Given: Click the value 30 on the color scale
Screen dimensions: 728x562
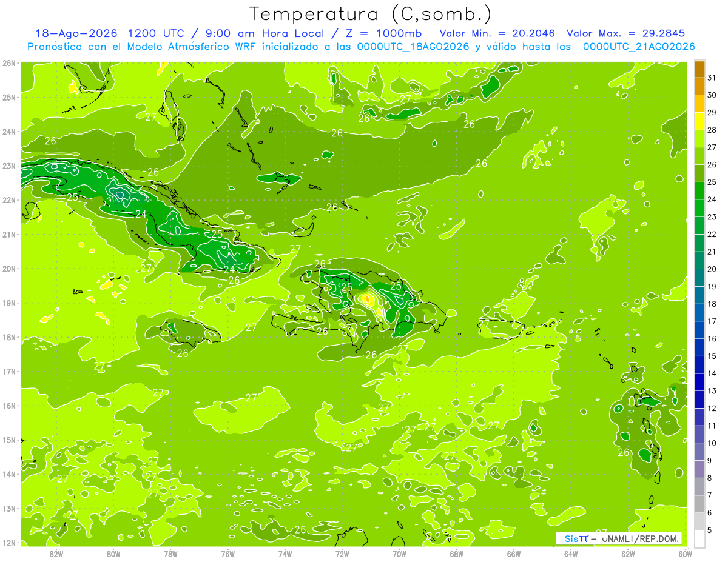Looking at the screenshot, I should (712, 95).
